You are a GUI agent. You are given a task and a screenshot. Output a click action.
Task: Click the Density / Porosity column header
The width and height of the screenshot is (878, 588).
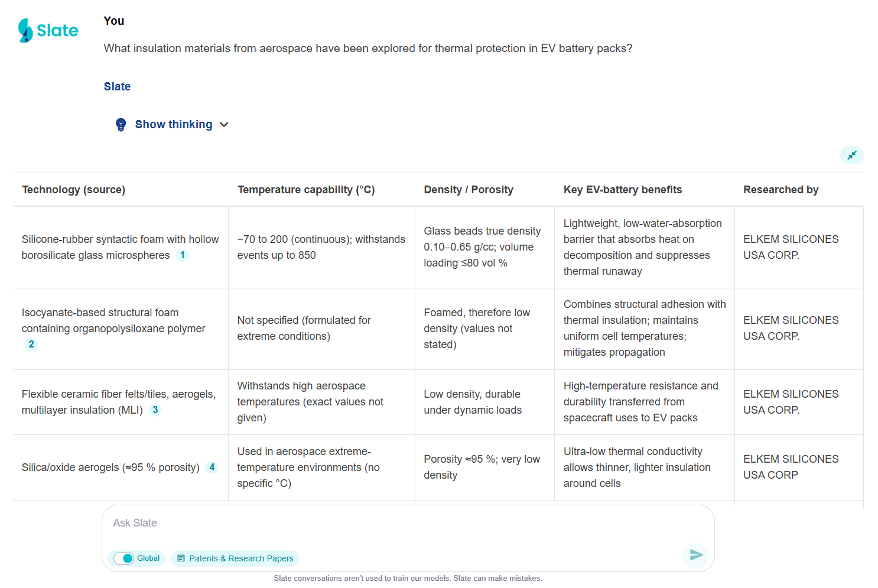pyautogui.click(x=469, y=190)
